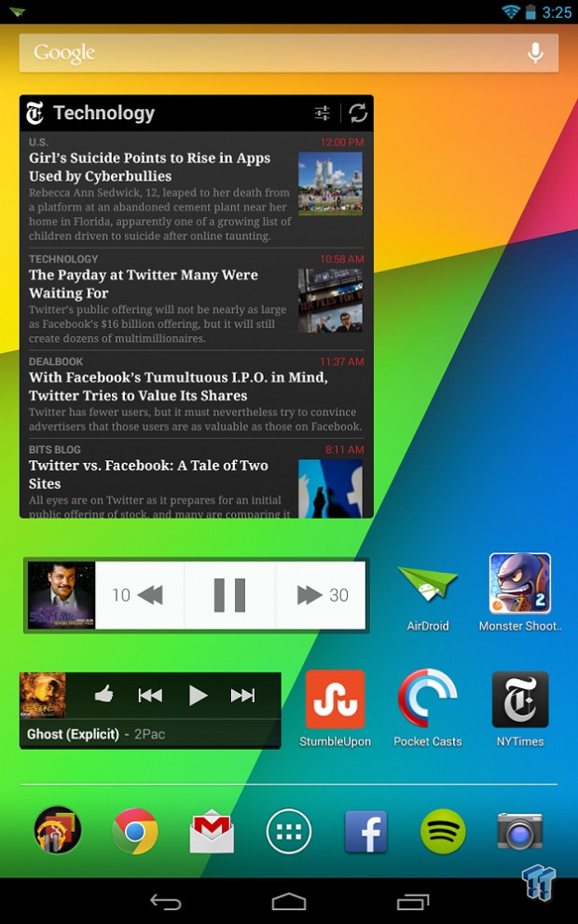Screen dimensions: 578x924
Task: Open AirDroid app
Action: (x=428, y=594)
